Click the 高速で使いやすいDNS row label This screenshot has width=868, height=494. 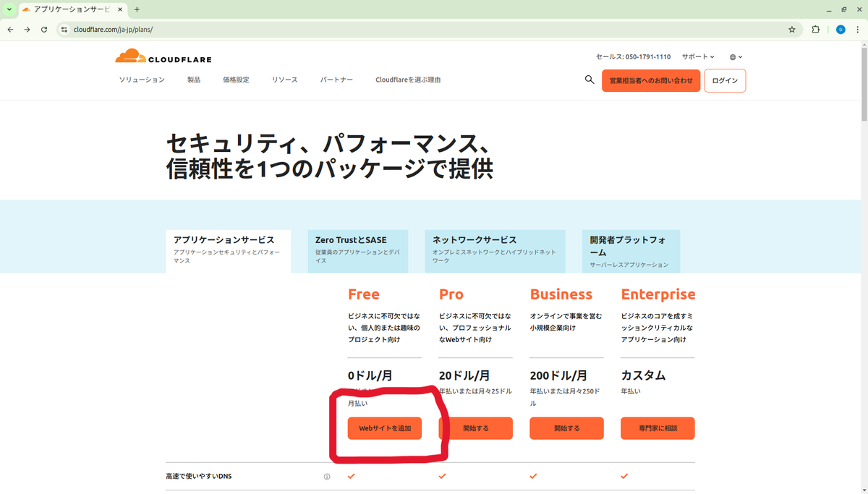click(x=198, y=477)
